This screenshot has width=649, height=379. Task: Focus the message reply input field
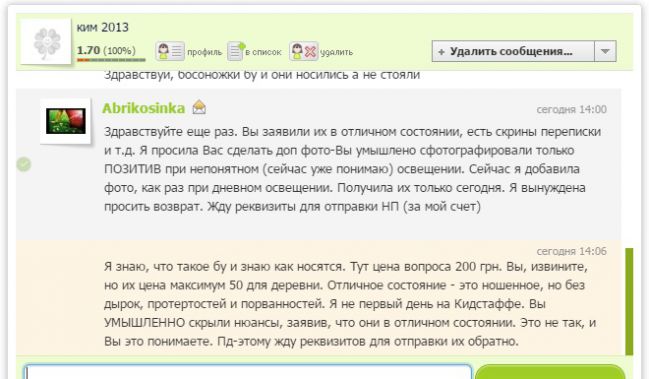(248, 372)
